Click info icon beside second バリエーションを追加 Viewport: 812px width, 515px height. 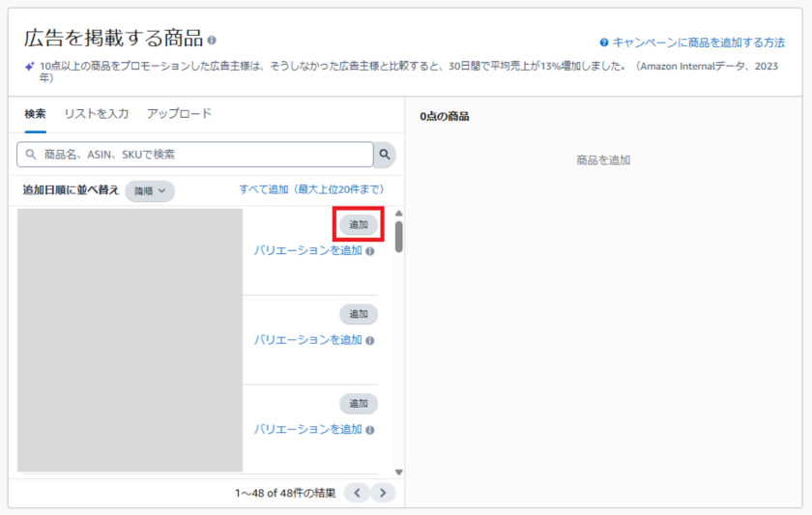tap(371, 340)
